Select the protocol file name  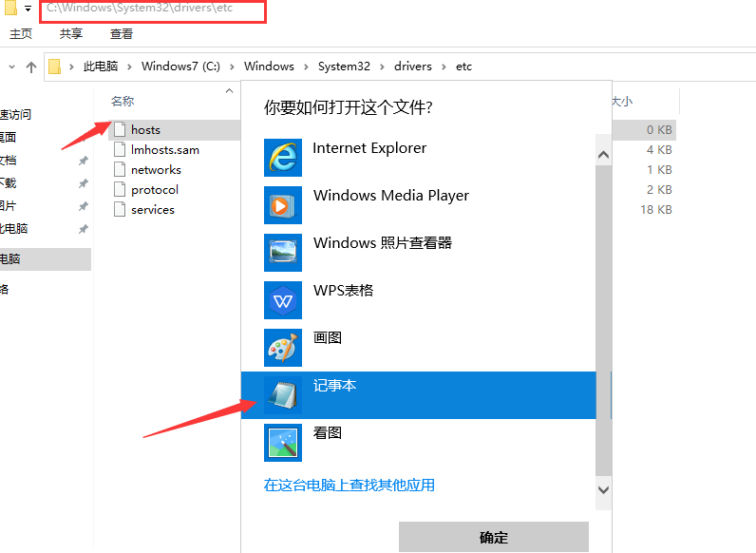(155, 190)
